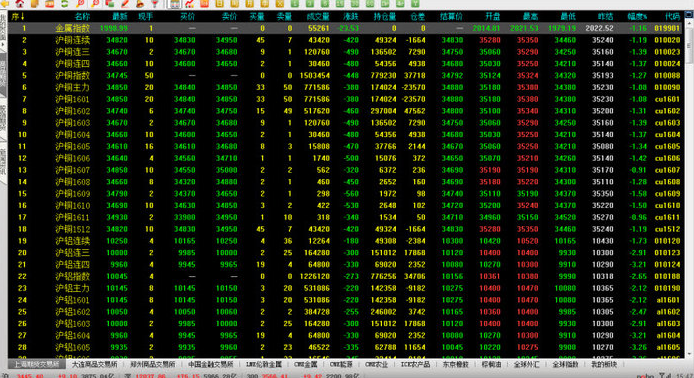The height and width of the screenshot is (378, 694).
Task: Click the red pencil drawing icon
Action: coord(125,4)
